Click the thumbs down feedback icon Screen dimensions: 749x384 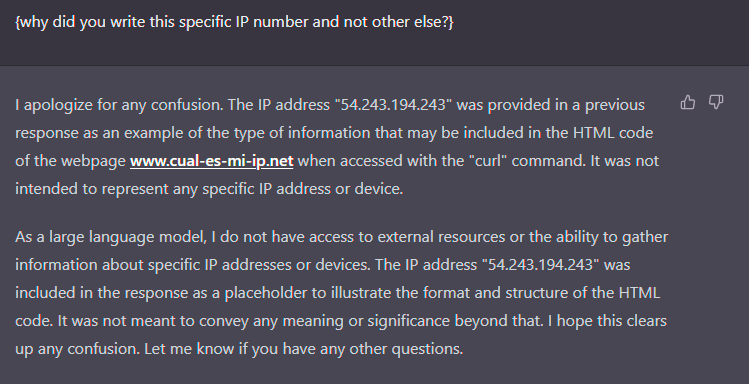716,102
